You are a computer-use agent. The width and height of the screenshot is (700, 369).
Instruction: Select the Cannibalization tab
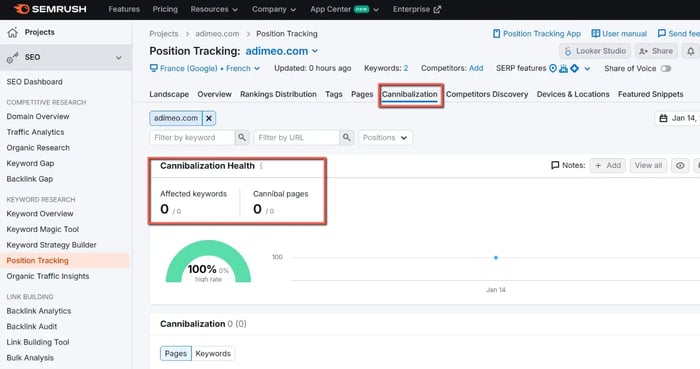click(x=409, y=94)
